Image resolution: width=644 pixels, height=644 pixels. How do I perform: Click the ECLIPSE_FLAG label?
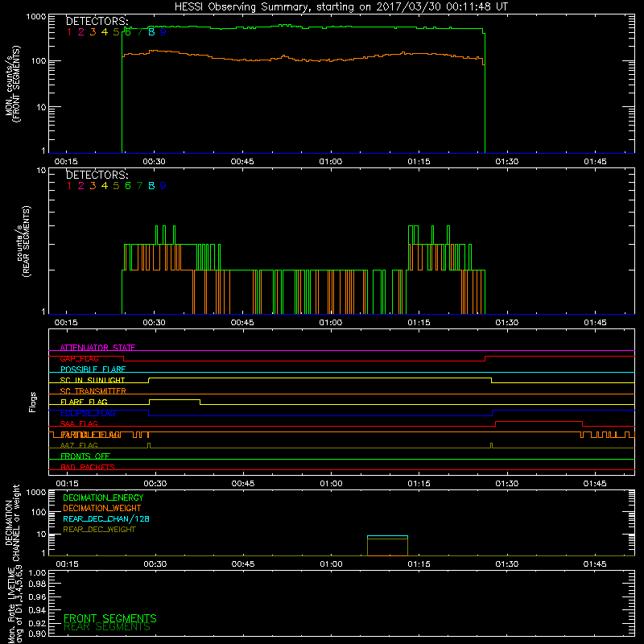(x=88, y=413)
